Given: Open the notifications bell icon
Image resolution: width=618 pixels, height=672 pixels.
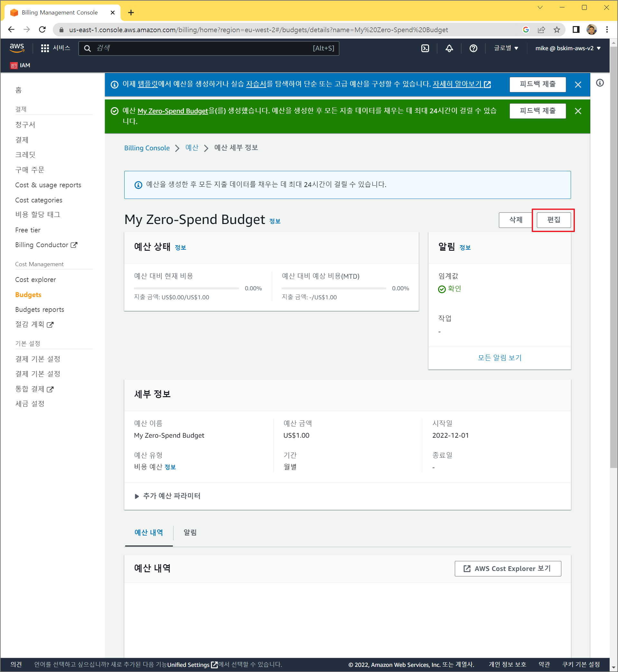Looking at the screenshot, I should [x=449, y=48].
